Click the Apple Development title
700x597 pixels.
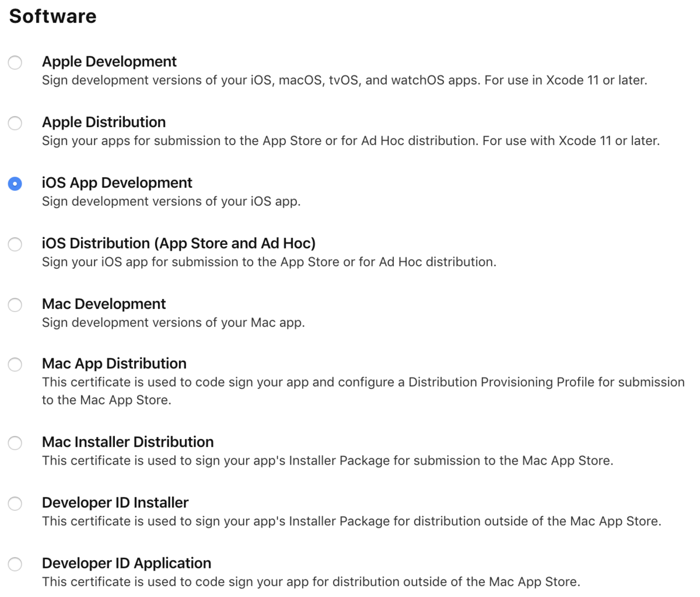[109, 62]
